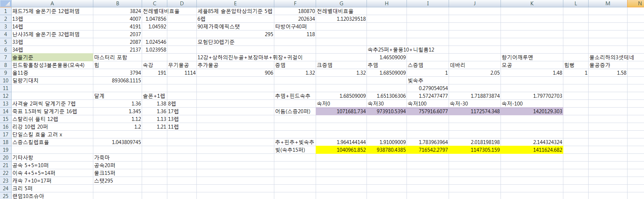The width and height of the screenshot is (644, 199).
Task: Click the cell showing 1.043809745
Action: click(118, 142)
